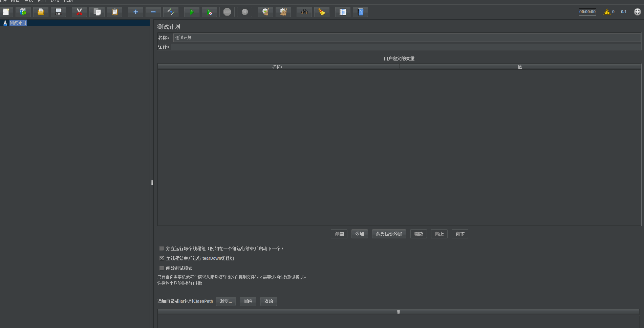Click the Clear All icon
Screen dimensions: 644x328
(x=283, y=12)
